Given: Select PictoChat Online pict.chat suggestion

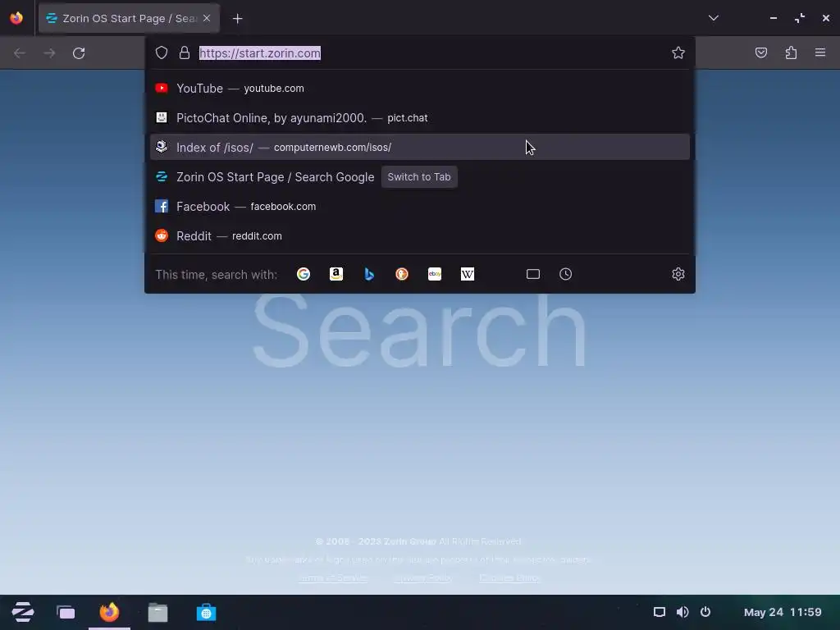Looking at the screenshot, I should point(420,118).
